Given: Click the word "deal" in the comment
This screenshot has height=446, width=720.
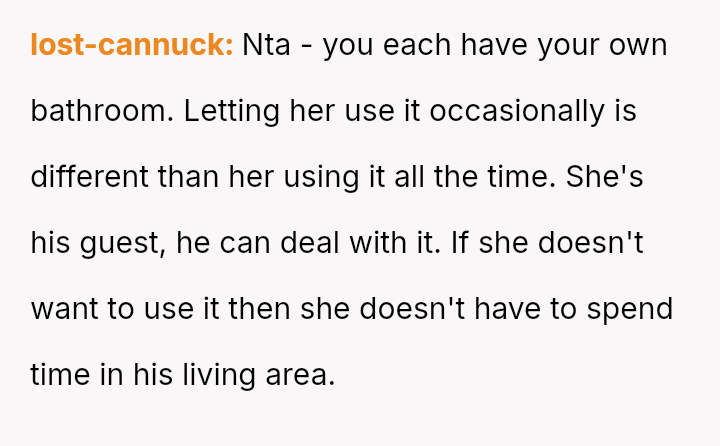Looking at the screenshot, I should pyautogui.click(x=338, y=243).
